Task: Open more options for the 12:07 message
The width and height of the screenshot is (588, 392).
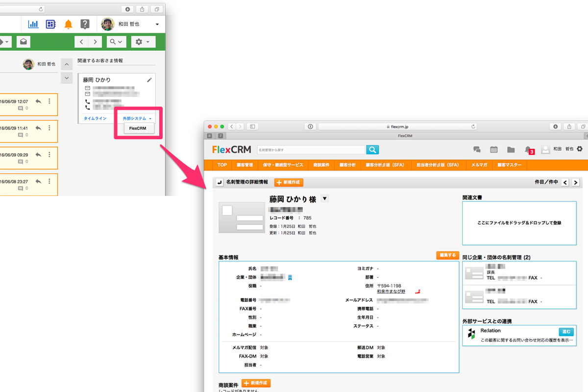Action: (x=49, y=101)
